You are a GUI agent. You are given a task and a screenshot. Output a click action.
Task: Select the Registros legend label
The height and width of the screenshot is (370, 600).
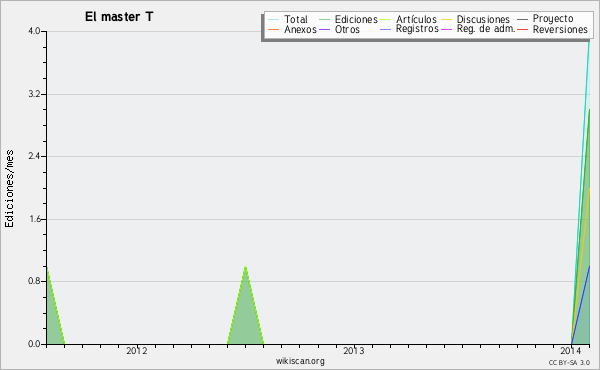point(417,29)
